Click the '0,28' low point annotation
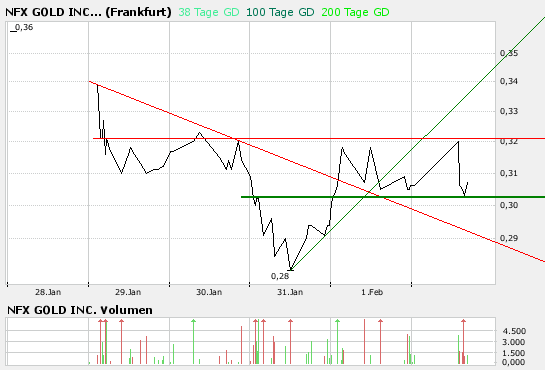Image resolution: width=545 pixels, height=384 pixels. [x=280, y=276]
